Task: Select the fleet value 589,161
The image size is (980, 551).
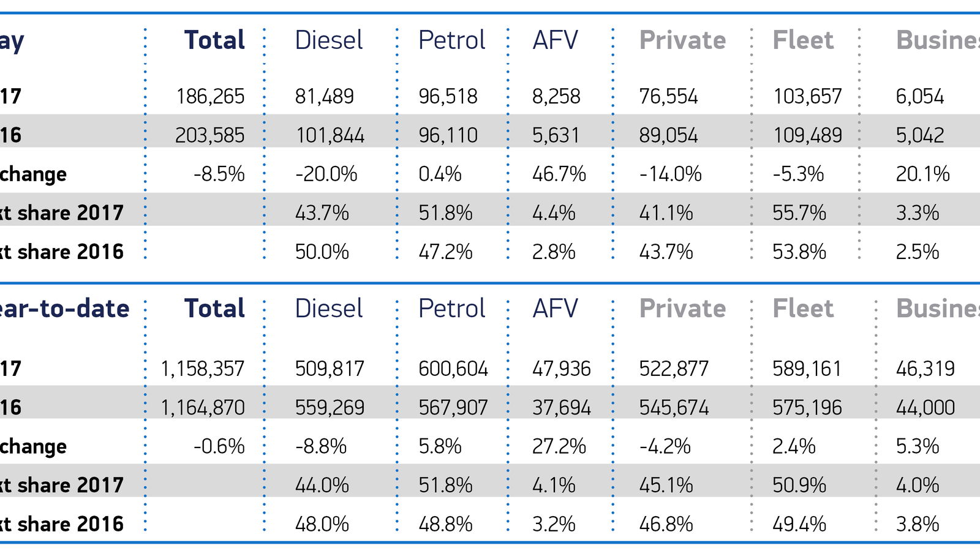Action: pyautogui.click(x=807, y=369)
